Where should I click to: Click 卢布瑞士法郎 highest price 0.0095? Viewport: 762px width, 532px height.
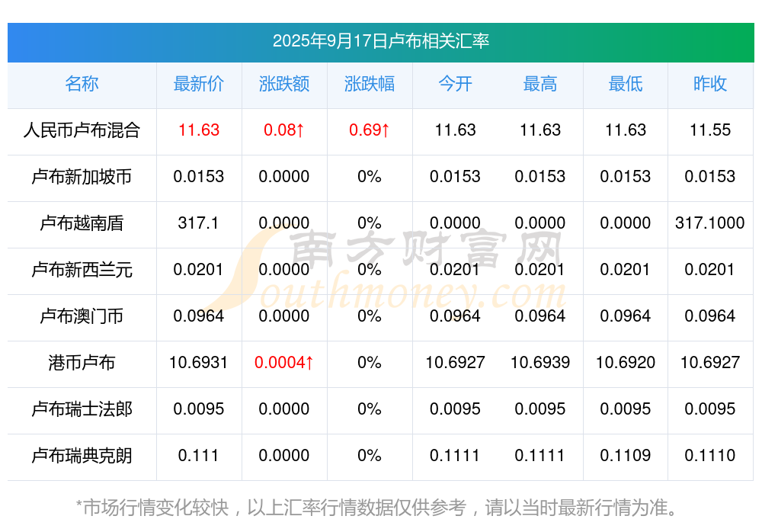click(x=540, y=409)
